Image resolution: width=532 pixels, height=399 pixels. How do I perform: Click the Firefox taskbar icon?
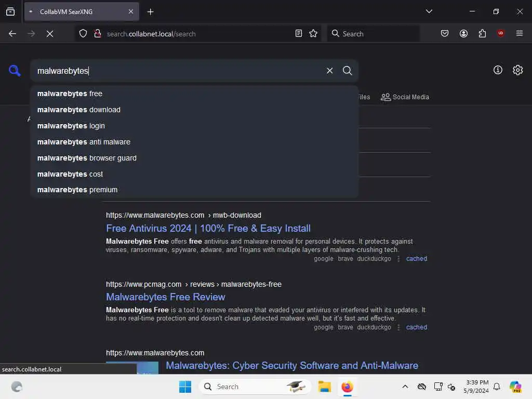pos(347,387)
